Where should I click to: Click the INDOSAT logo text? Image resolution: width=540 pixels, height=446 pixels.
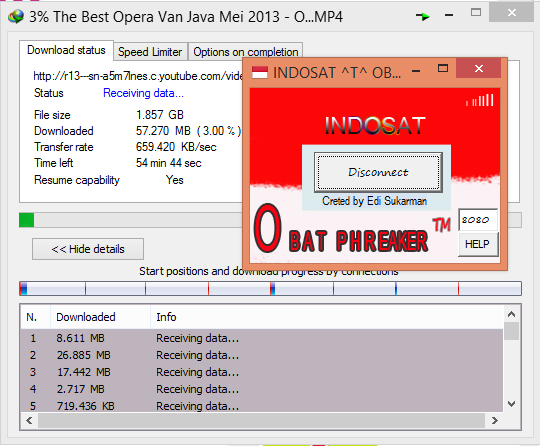click(375, 125)
